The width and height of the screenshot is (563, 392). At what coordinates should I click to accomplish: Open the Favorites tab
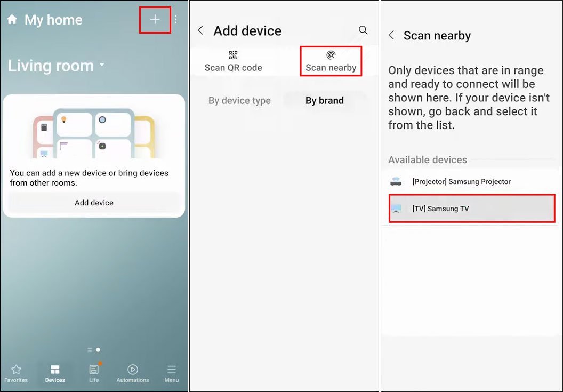coord(16,374)
